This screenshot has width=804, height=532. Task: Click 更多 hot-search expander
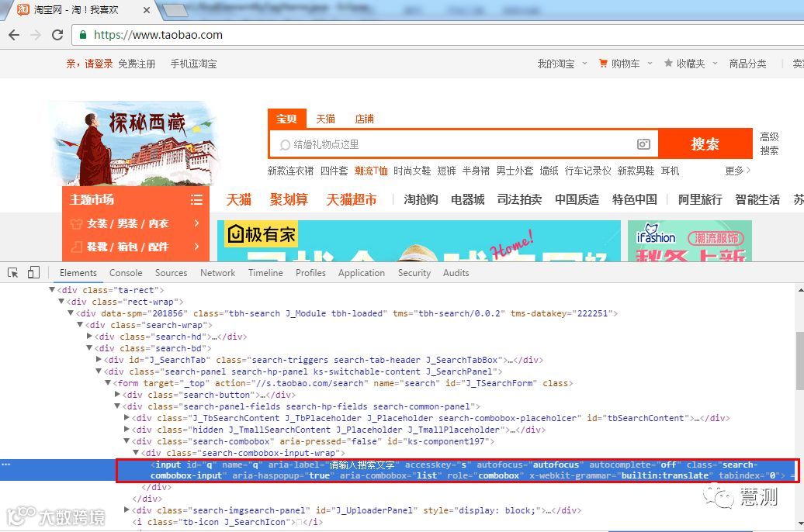coord(737,171)
